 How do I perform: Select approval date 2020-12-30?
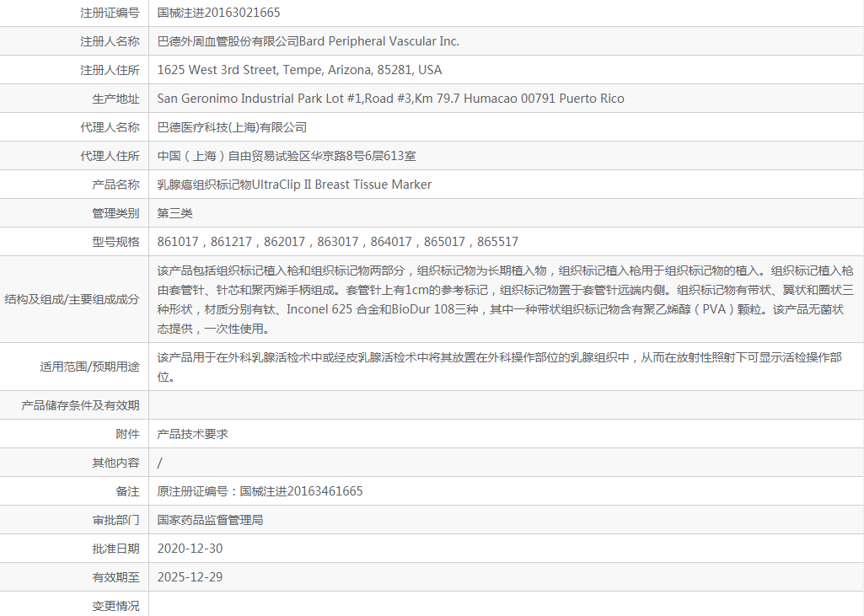(191, 549)
